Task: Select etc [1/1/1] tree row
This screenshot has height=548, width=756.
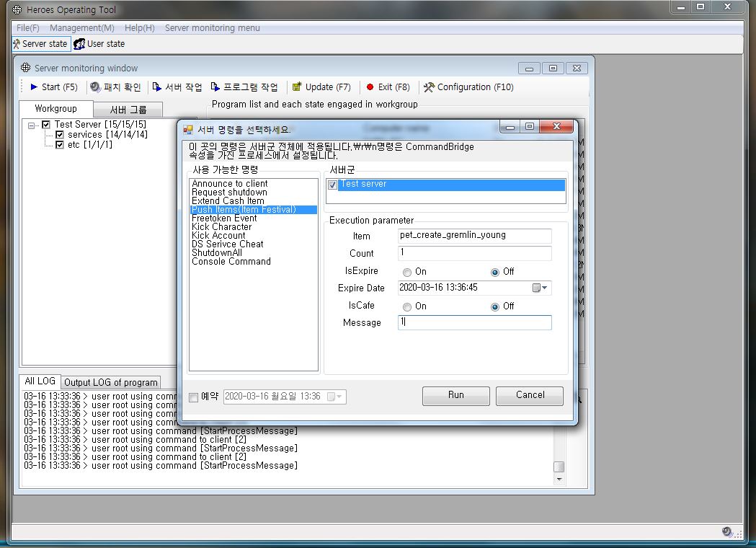Action: (x=89, y=145)
